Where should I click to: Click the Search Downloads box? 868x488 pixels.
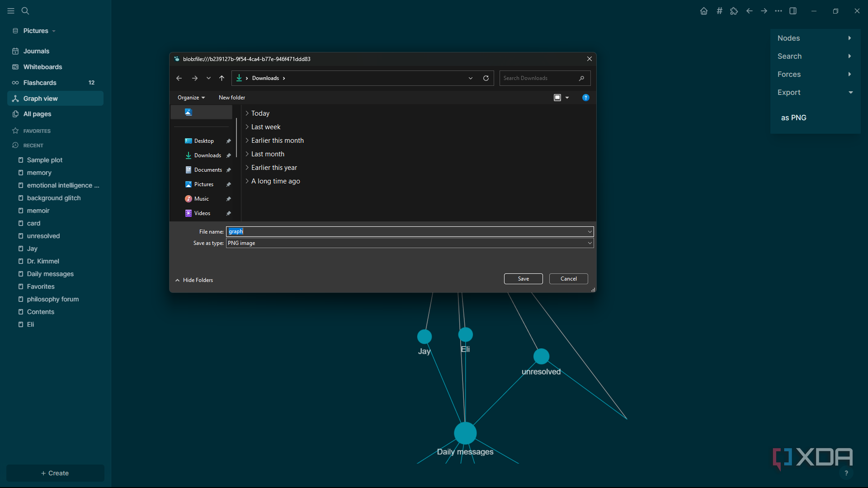coord(545,78)
